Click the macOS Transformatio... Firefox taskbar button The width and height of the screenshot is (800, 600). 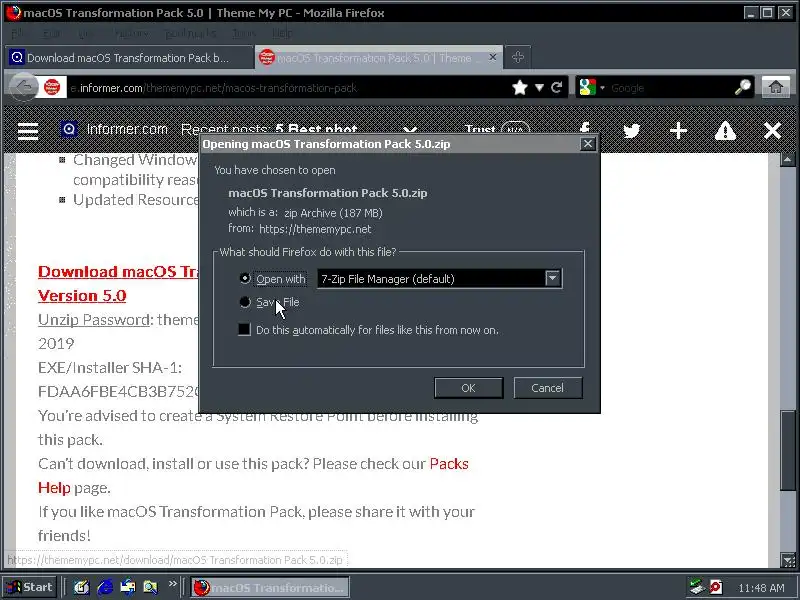click(270, 587)
